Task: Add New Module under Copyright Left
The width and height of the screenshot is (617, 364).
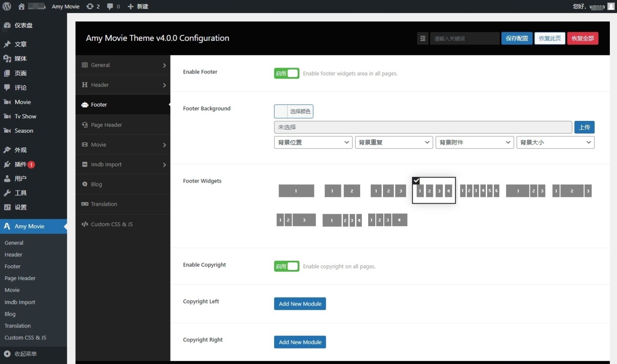Action: coord(300,304)
